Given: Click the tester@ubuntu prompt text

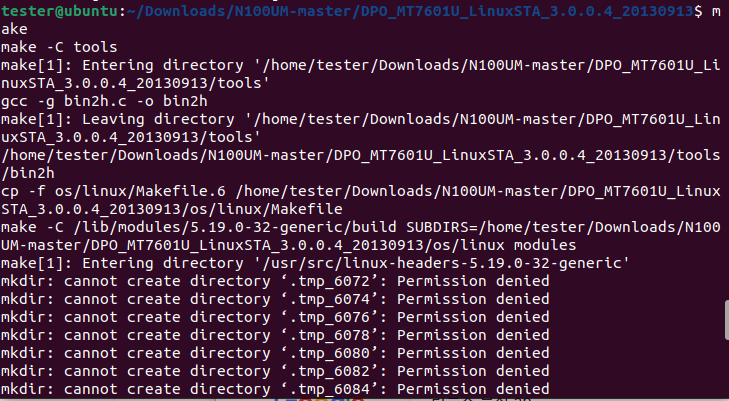Looking at the screenshot, I should pos(60,11).
